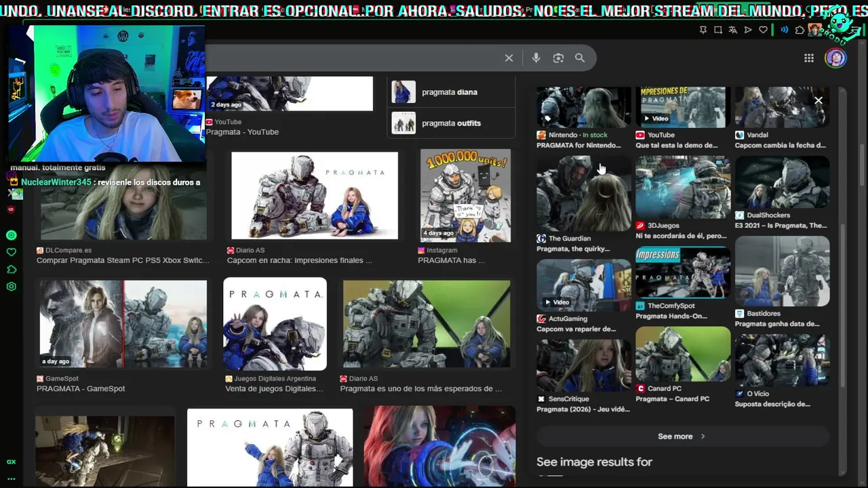Screen dimensions: 868x488
Task: Click the send arrow icon in the toolbar
Action: [748, 30]
